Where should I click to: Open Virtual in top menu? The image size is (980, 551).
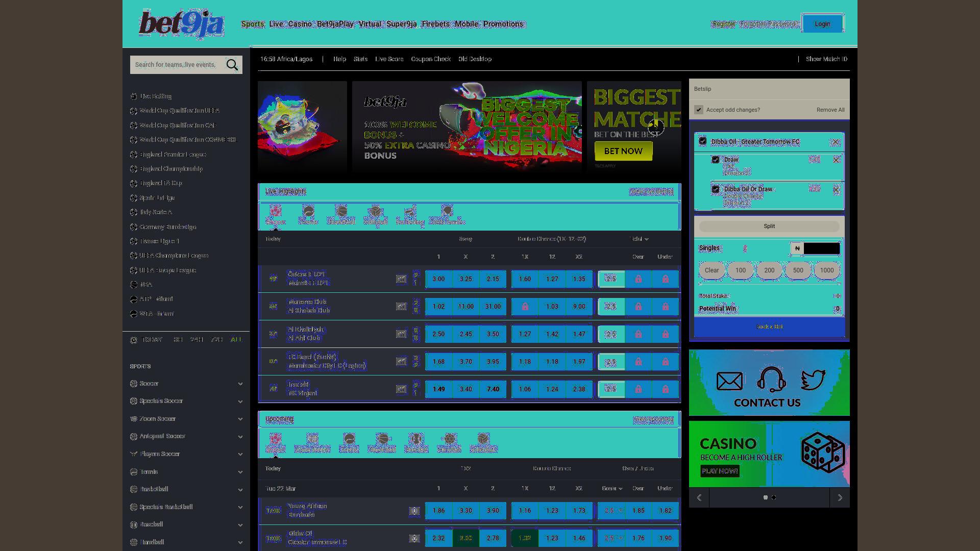coord(370,24)
